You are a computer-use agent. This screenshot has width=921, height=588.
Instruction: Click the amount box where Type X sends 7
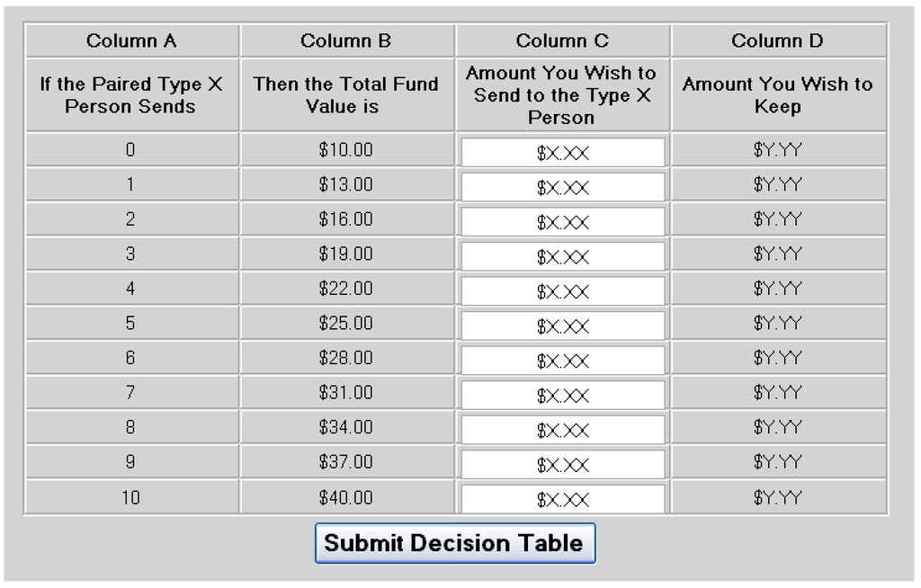tap(563, 394)
